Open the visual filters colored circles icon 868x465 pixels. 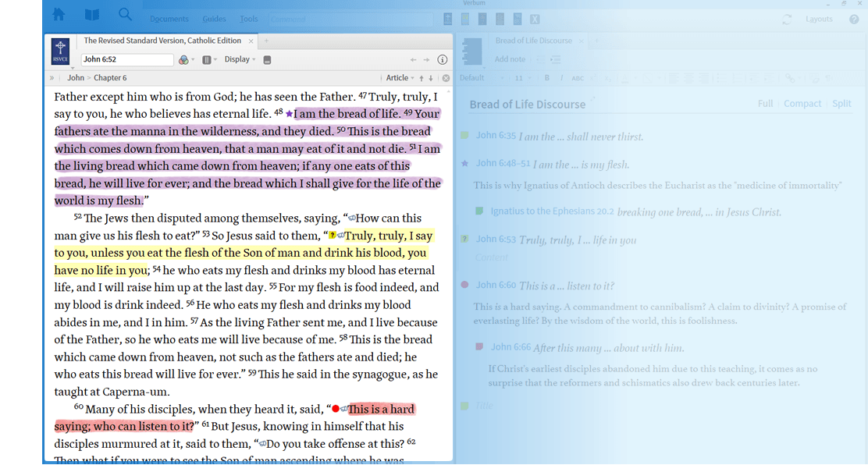(183, 60)
